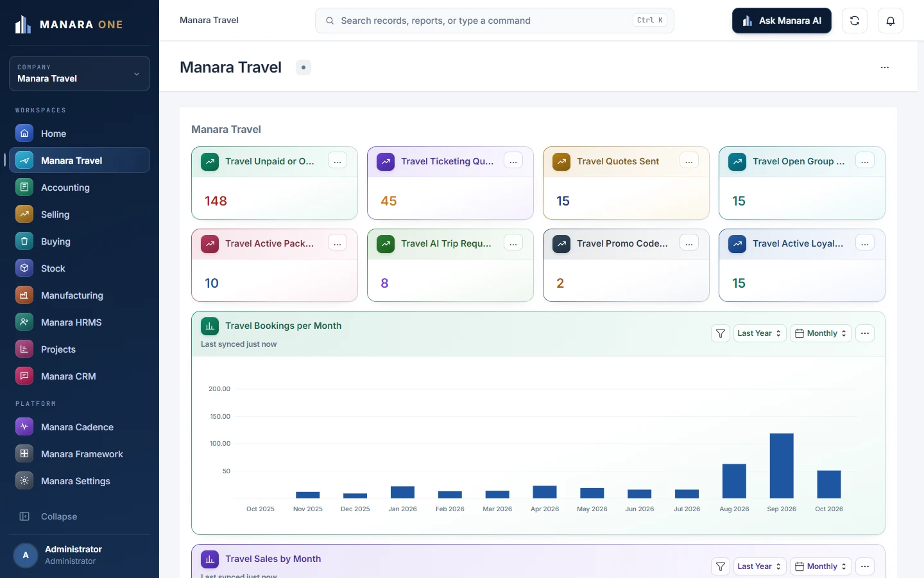Open Travel Bookings chart ellipsis menu
This screenshot has height=578, width=924.
[x=865, y=333]
